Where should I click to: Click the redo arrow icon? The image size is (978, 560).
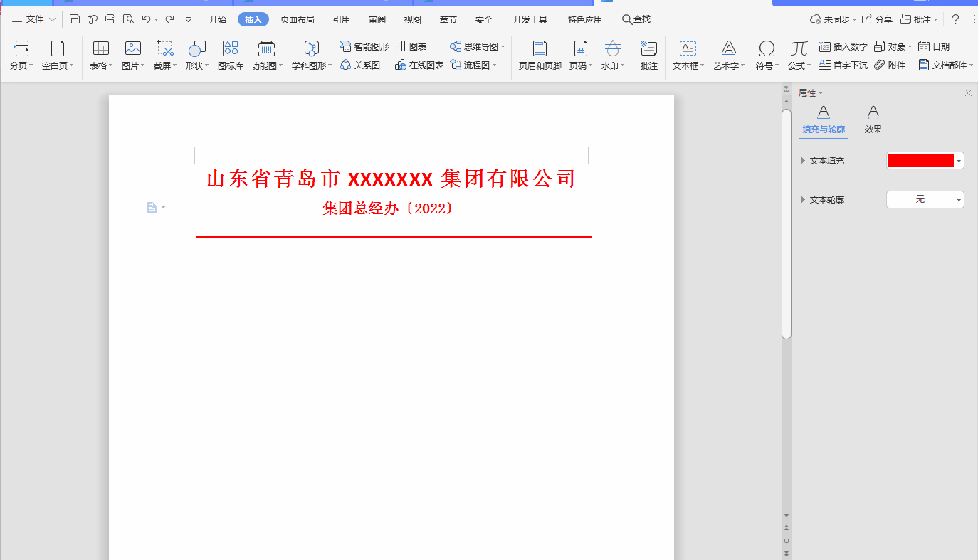(x=169, y=19)
